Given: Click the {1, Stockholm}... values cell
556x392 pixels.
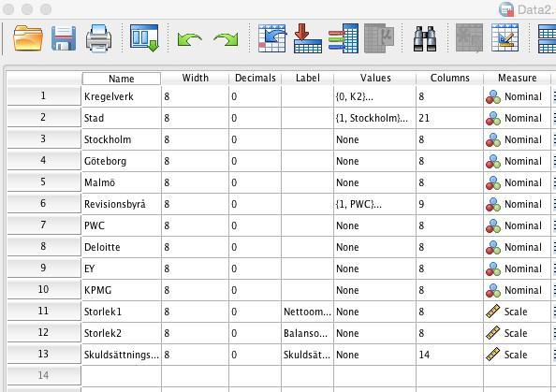Looking at the screenshot, I should tap(374, 118).
